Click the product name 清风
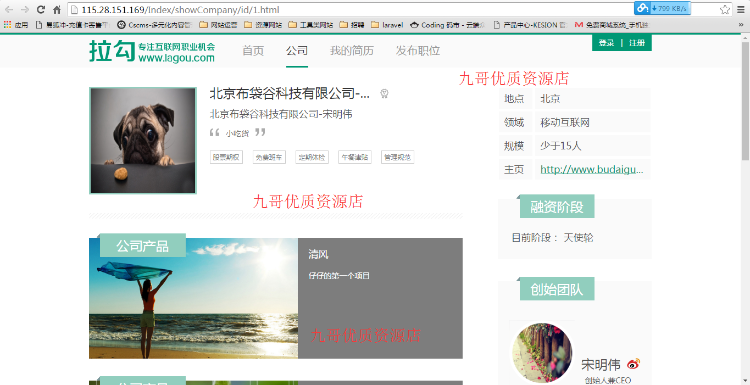Image resolution: width=750 pixels, height=385 pixels. (319, 254)
